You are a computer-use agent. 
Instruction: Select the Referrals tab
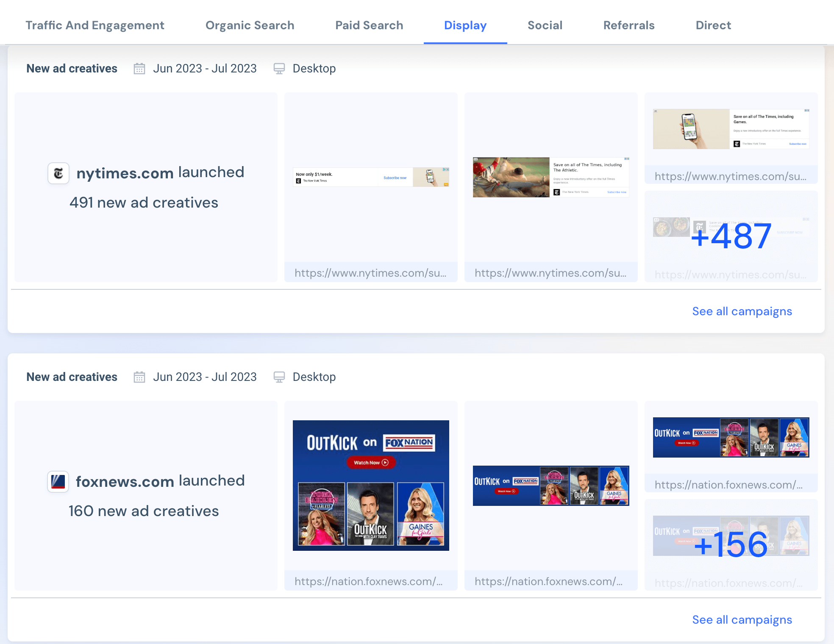(629, 25)
